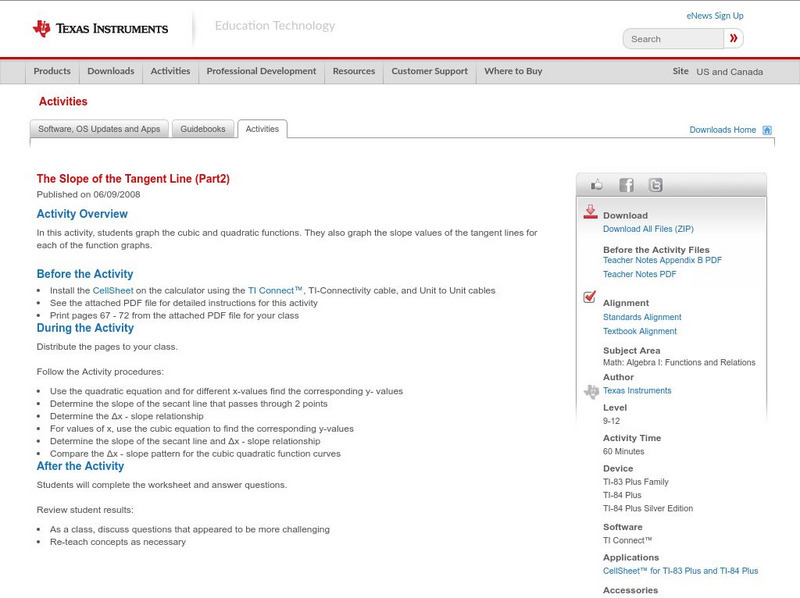Follow the TI Connect link
Screen dimensions: 800x598
[275, 290]
